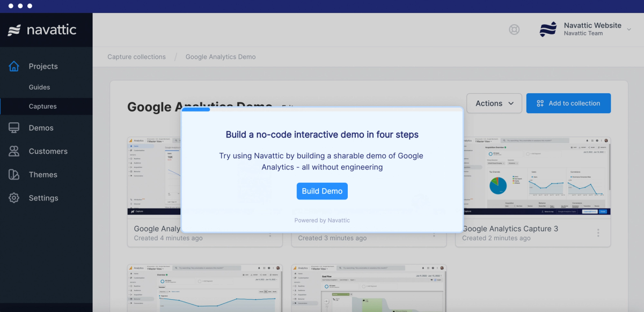Image resolution: width=644 pixels, height=312 pixels.
Task: Open the Demos monitor icon
Action: (x=14, y=128)
